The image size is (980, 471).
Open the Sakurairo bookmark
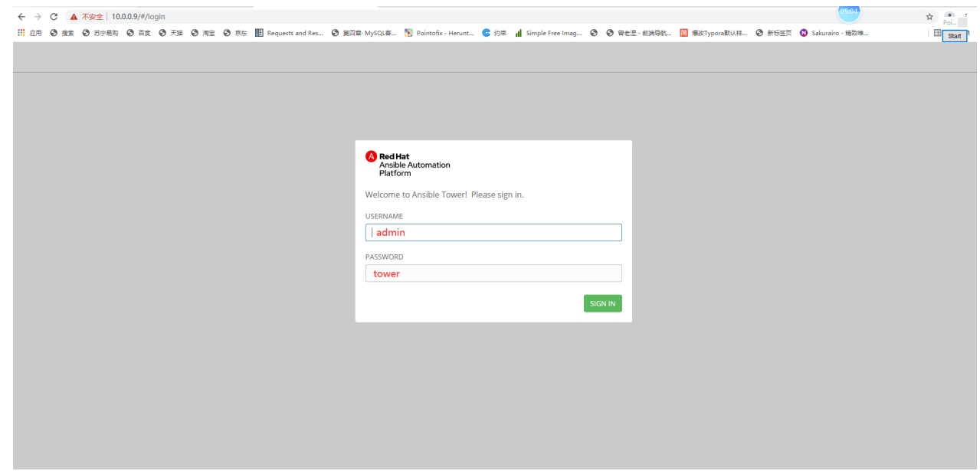834,33
